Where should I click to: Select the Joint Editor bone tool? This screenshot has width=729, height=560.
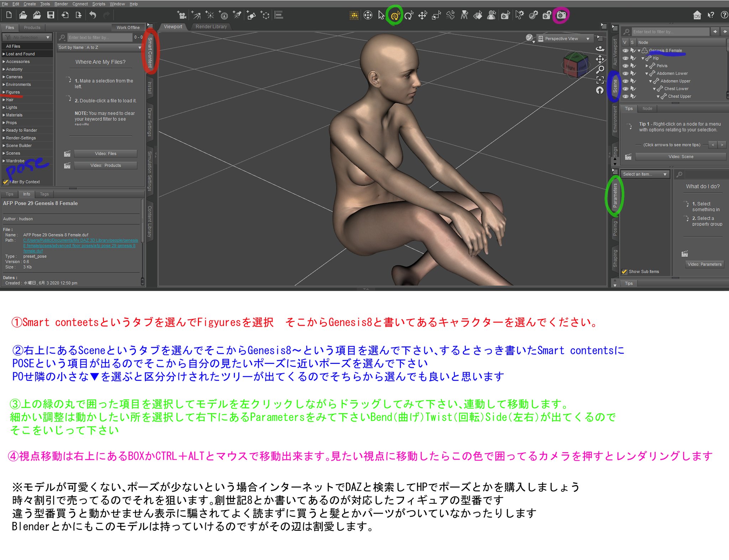pos(450,15)
